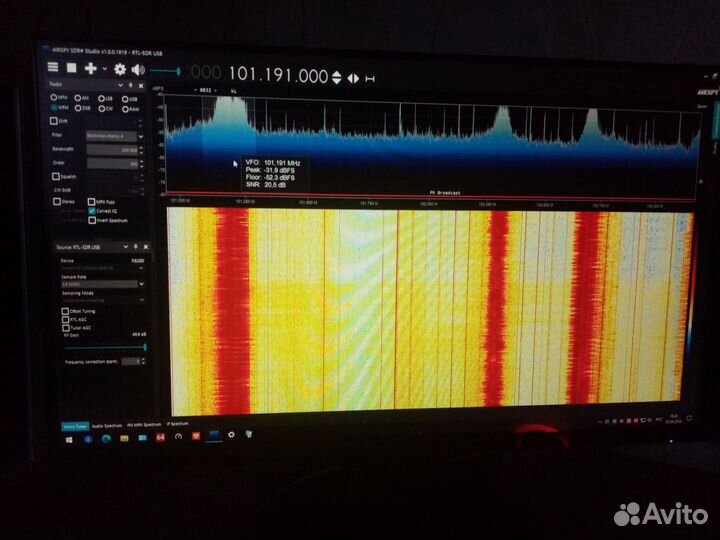
Task: Collapse the Radio panel with its chevron
Action: [120, 85]
